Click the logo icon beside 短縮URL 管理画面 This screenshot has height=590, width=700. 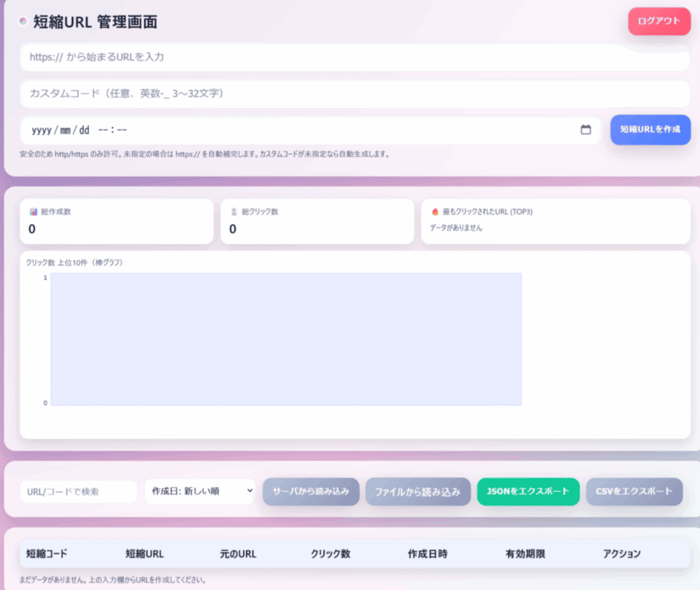[x=23, y=22]
